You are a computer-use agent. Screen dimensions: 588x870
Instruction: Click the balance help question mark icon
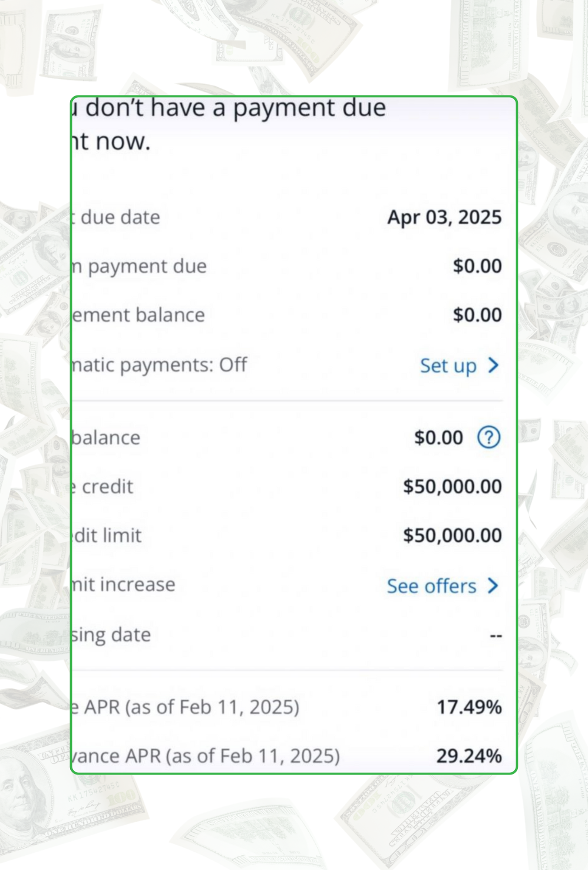[x=488, y=437]
